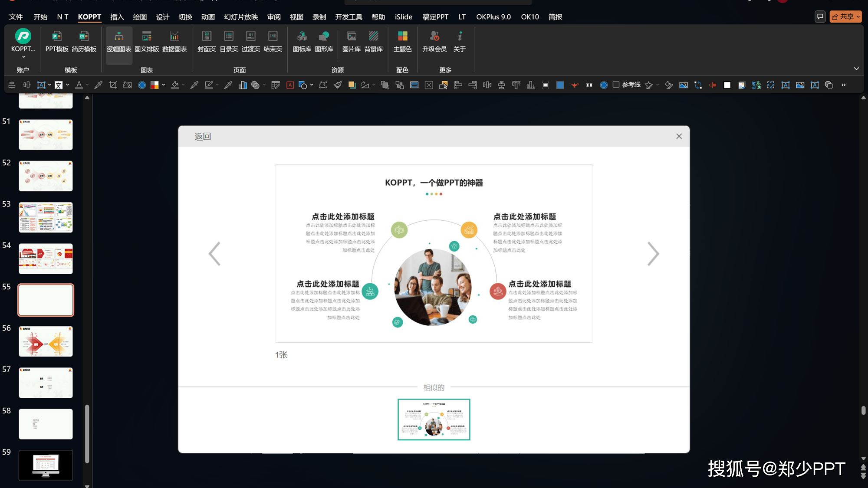Click the slide panel scrollbar thumb
This screenshot has width=868, height=488.
pos(87,434)
